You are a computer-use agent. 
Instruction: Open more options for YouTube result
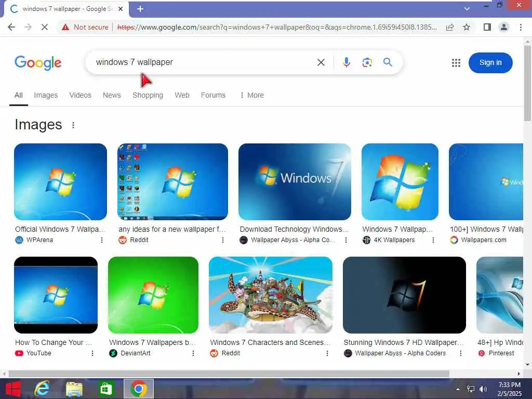coord(92,353)
